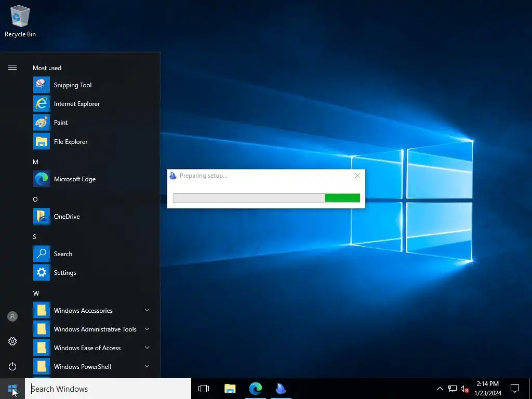Click the network tray icon

coord(453,389)
